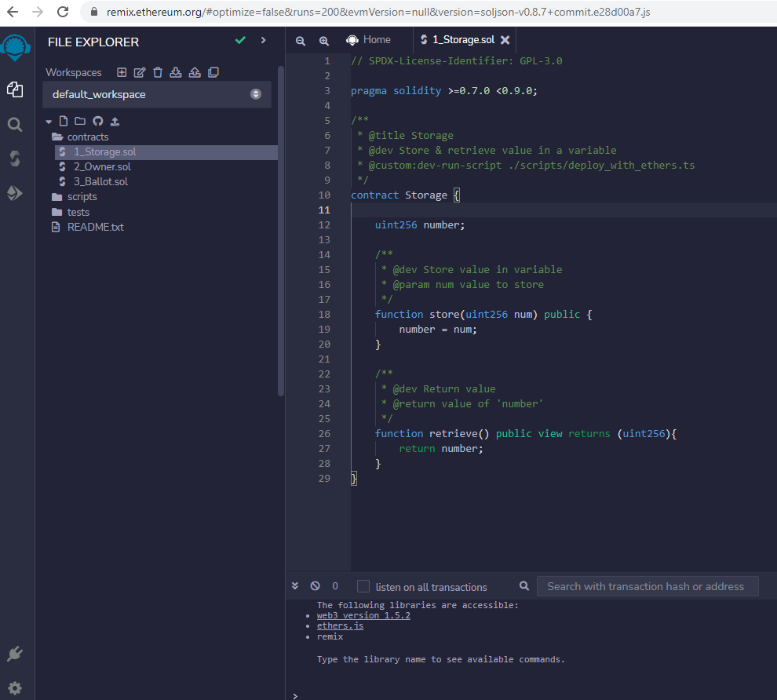Clear the terminal console
The width and height of the screenshot is (777, 700).
pos(315,586)
